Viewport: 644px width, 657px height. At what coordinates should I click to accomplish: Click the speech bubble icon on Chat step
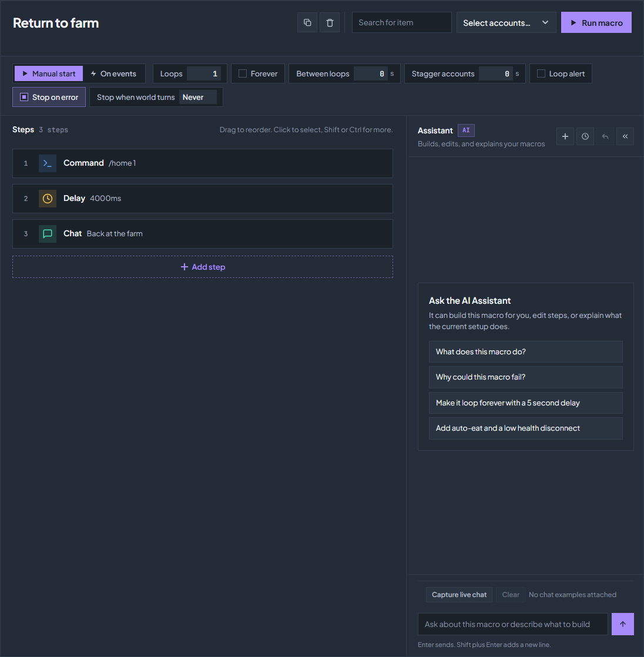(48, 233)
